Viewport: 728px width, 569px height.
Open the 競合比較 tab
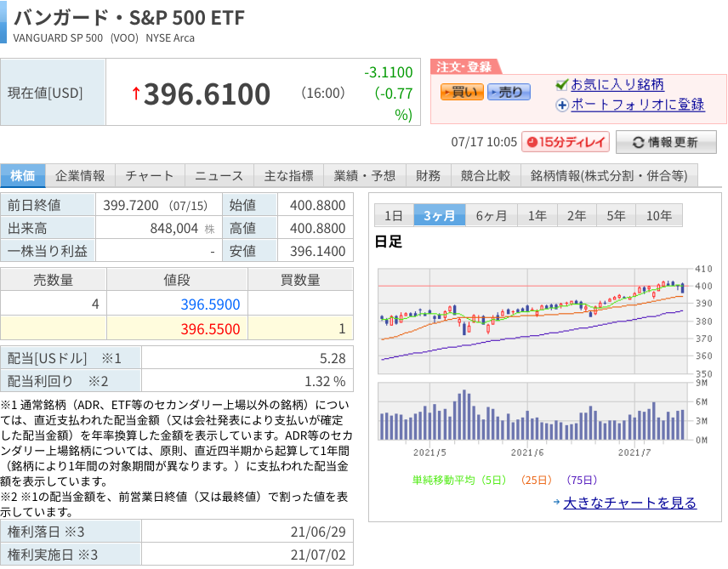point(486,175)
